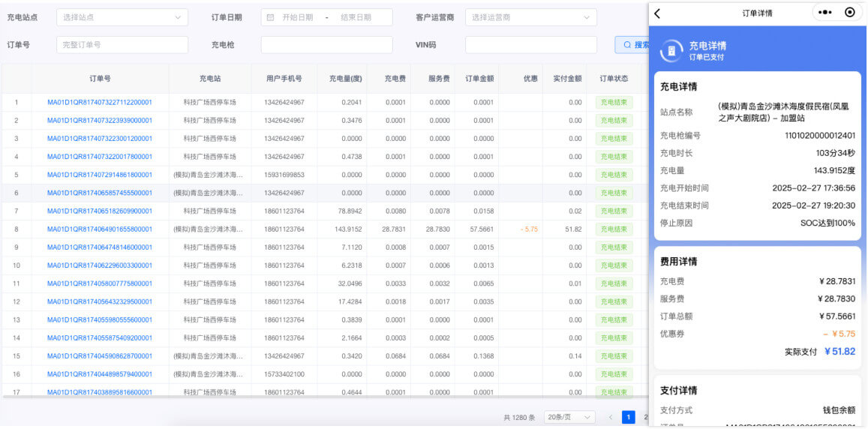868x429 pixels.
Task: Click the 订单号 input field
Action: click(x=122, y=45)
